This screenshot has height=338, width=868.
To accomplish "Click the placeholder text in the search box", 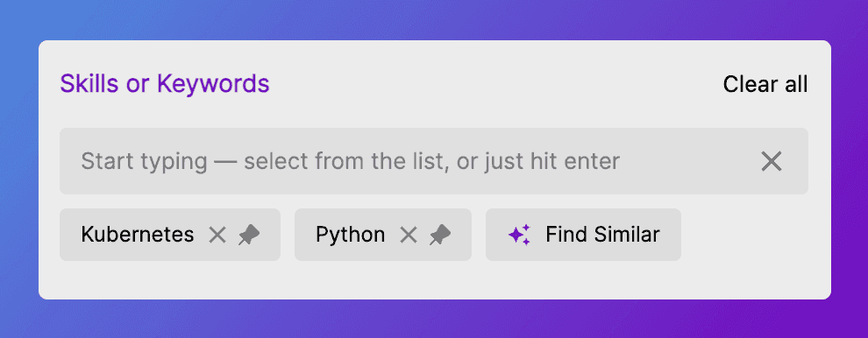I will pos(351,161).
